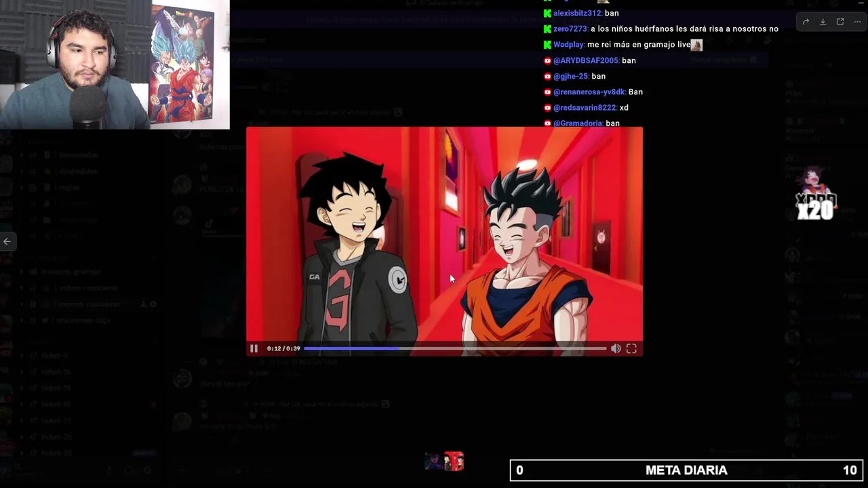Click chat username @redsavarin8222
This screenshot has width=868, height=488.
(585, 107)
